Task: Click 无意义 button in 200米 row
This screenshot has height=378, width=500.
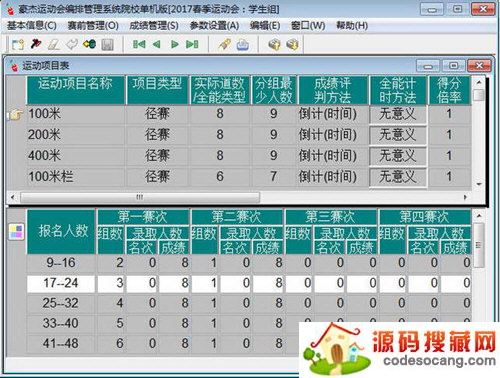Action: 398,135
